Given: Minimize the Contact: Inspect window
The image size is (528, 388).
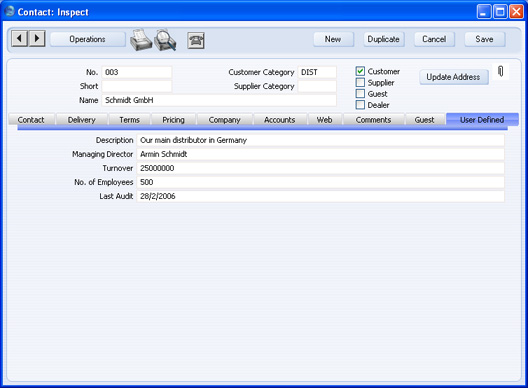Looking at the screenshot, I should point(484,12).
